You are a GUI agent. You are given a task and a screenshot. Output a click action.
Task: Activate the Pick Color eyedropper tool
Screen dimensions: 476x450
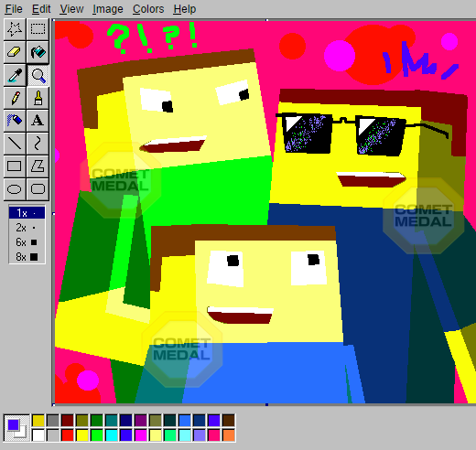coord(15,75)
